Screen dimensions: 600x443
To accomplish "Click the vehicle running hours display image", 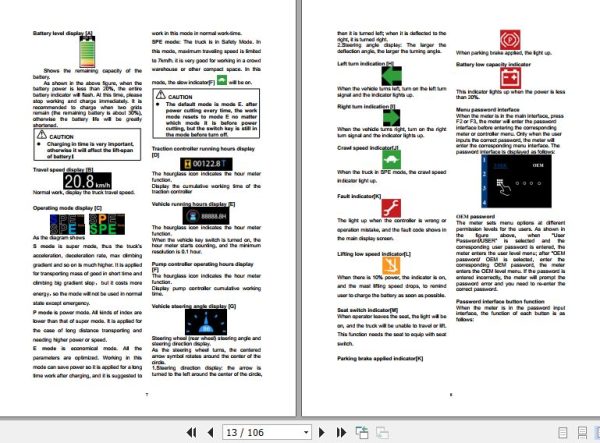I will [x=206, y=217].
